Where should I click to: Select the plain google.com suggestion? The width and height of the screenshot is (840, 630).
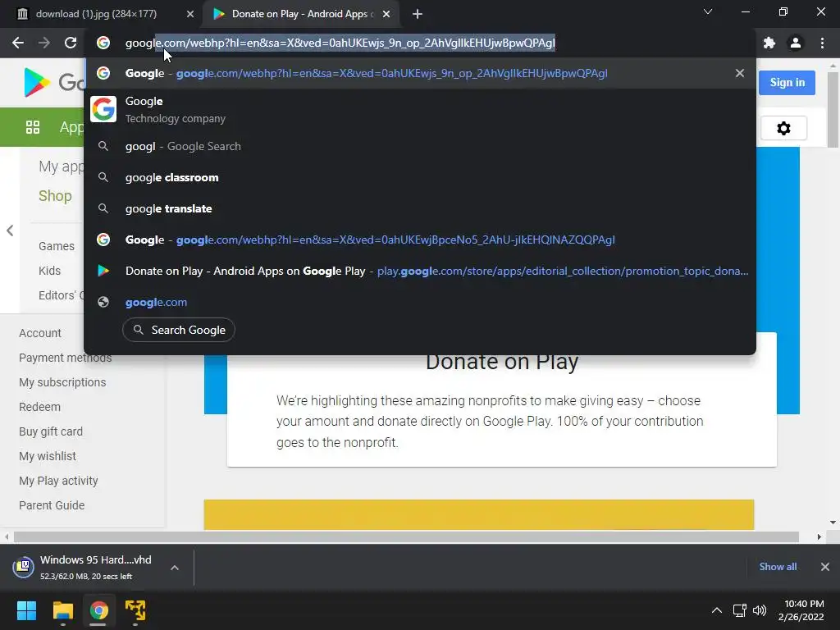420,302
